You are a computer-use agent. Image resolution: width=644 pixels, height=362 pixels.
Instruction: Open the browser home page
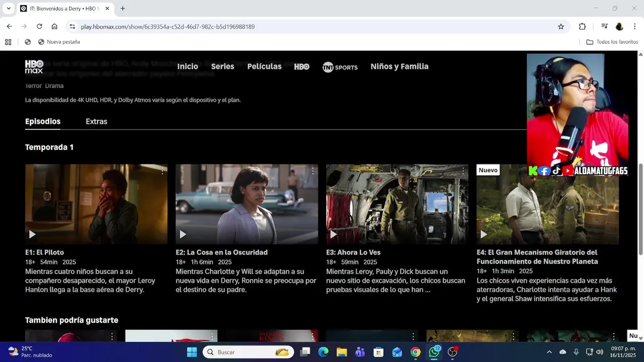[x=54, y=27]
